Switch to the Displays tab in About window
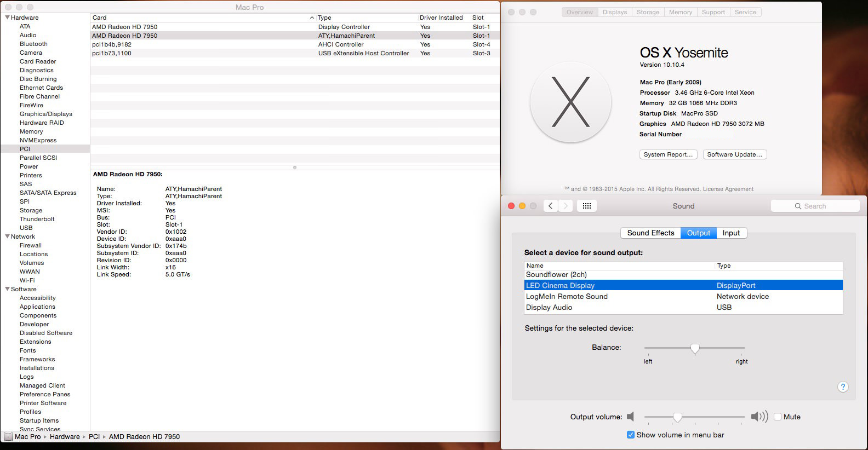The image size is (868, 450). pos(615,12)
